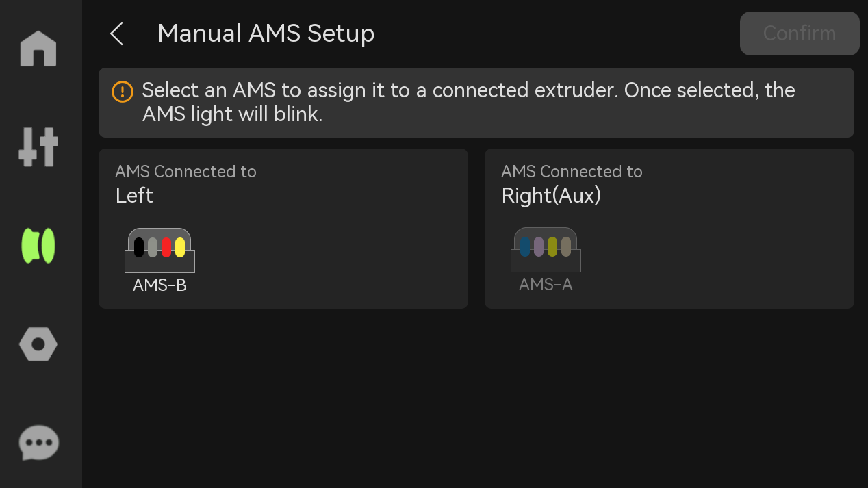
Task: Select the AMS-A unit icon
Action: pyautogui.click(x=546, y=250)
